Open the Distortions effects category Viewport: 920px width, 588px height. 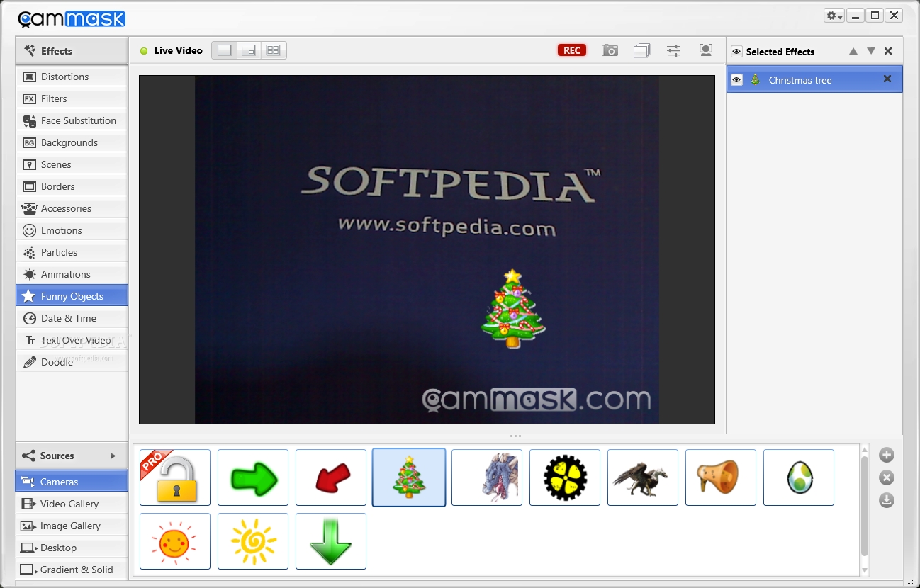[72, 77]
